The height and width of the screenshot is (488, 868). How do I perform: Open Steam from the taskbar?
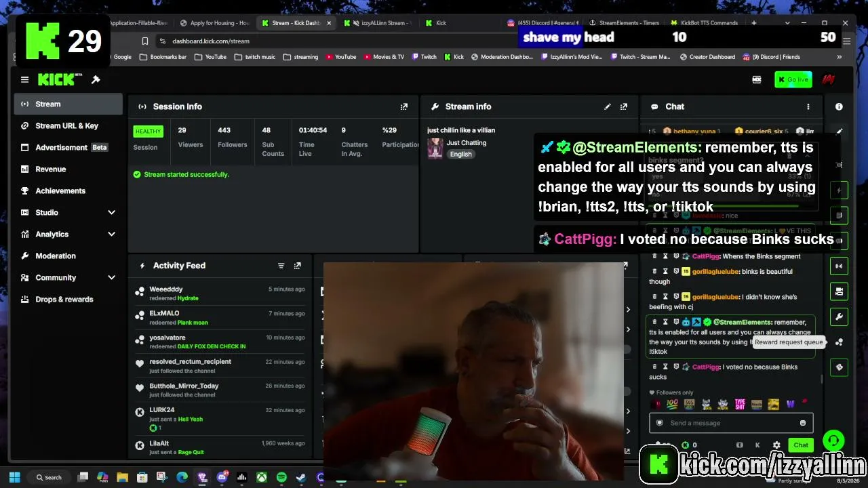tap(301, 477)
